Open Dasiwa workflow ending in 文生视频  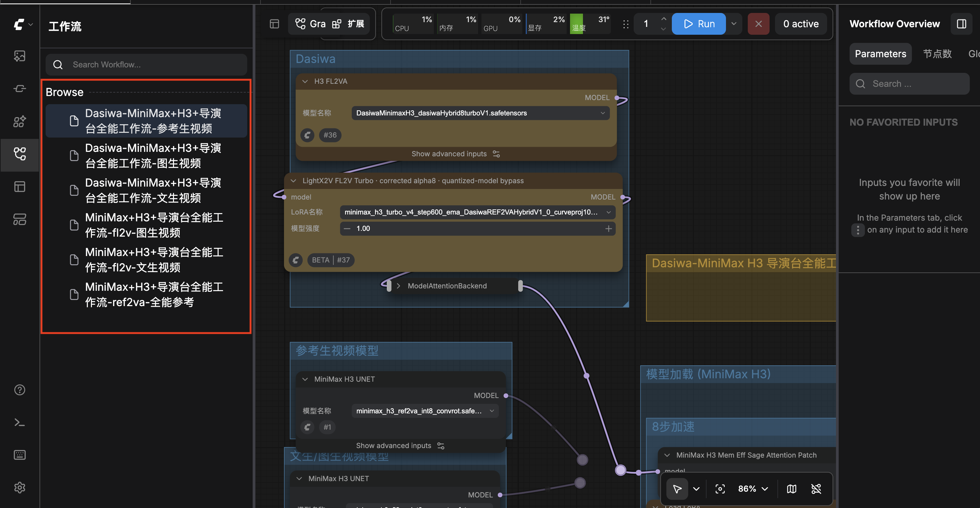[x=146, y=190]
